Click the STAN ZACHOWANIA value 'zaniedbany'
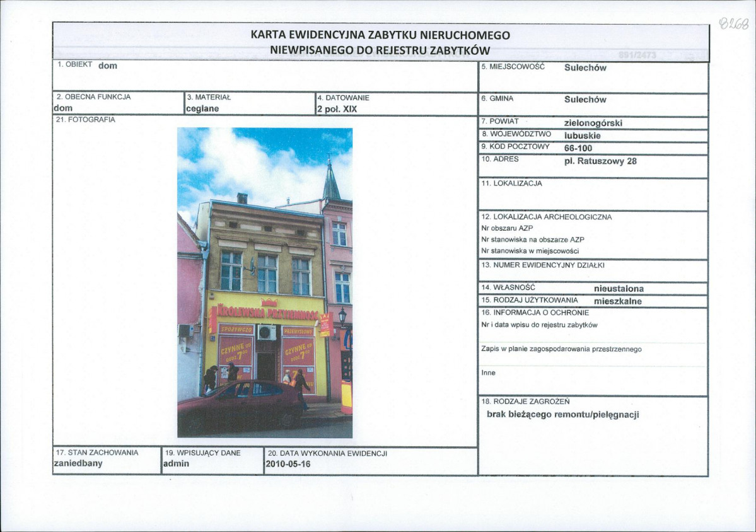The width and height of the screenshot is (756, 532). 78,463
